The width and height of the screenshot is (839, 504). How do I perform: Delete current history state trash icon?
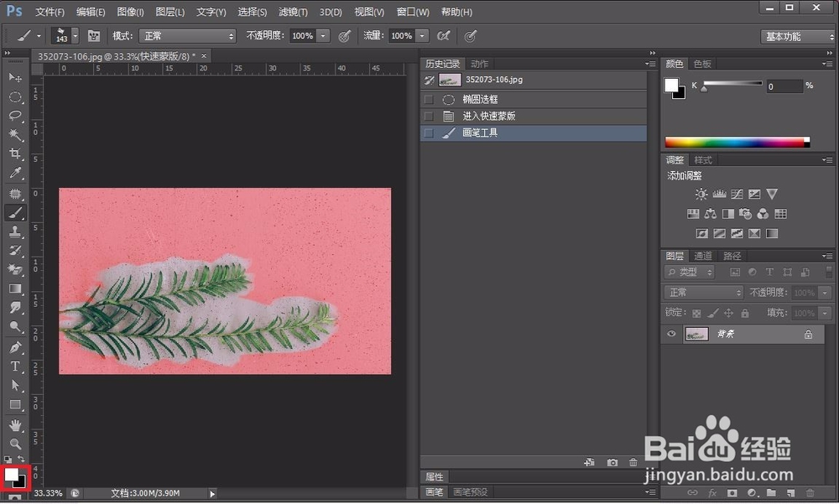tap(633, 462)
